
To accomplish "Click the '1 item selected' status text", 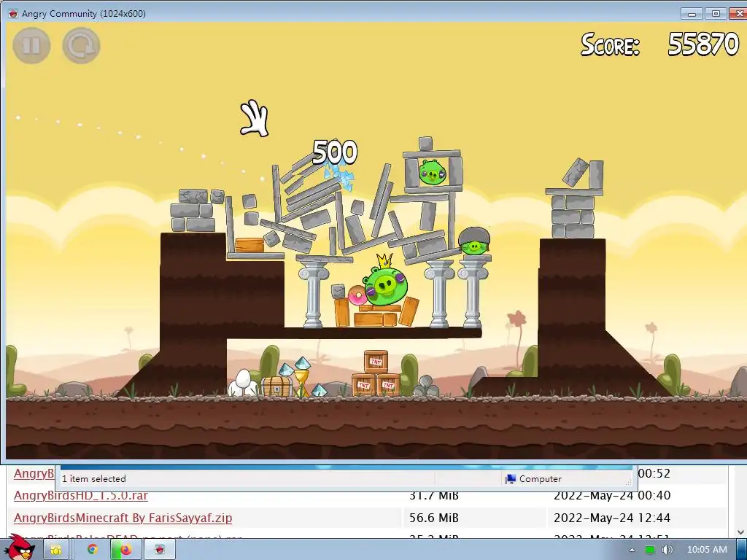I will (x=94, y=478).
